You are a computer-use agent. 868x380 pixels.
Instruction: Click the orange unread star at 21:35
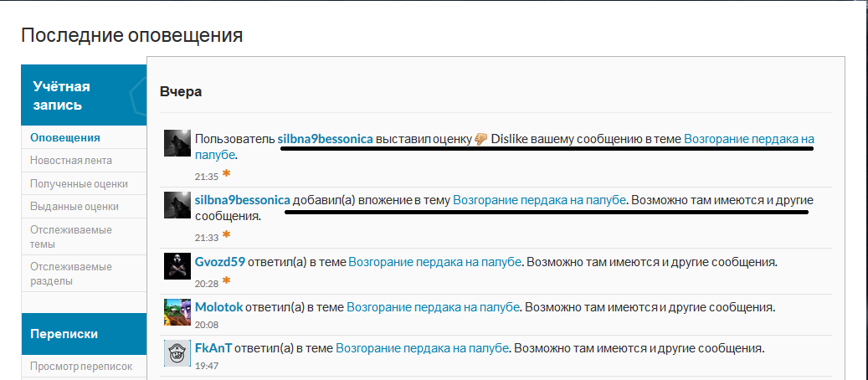click(x=226, y=174)
